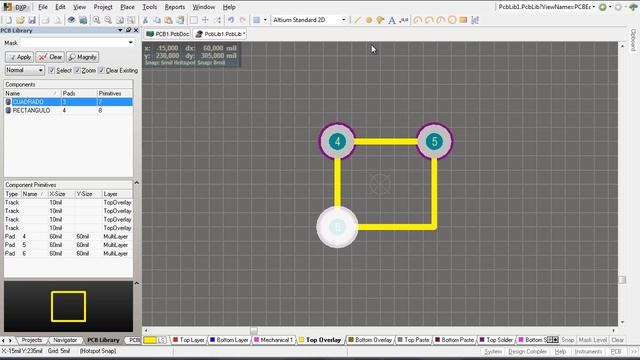The width and height of the screenshot is (640, 360).
Task: Select the Place Coordinate tool
Action: (403, 20)
